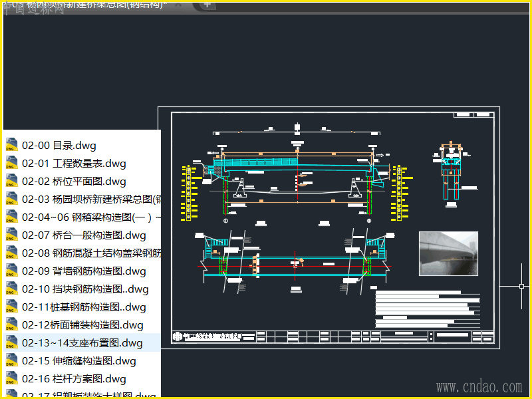Click the notes text block below the photo
This screenshot has width=532, height=399.
tap(428, 309)
